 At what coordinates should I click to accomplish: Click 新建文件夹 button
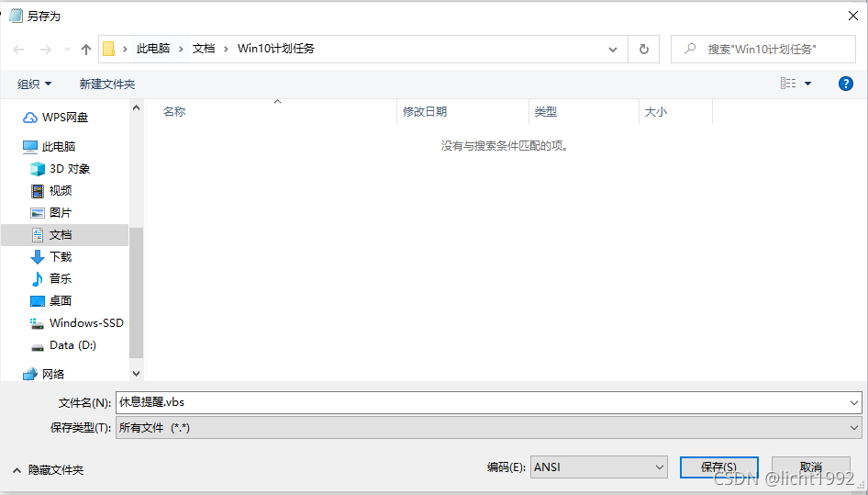pos(106,84)
